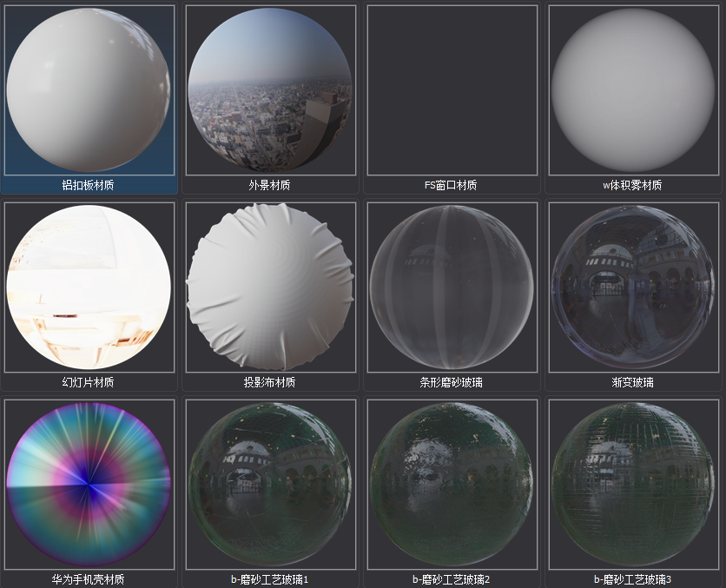Select the 渐变玻璃 text label
This screenshot has height=588, width=726.
(633, 382)
